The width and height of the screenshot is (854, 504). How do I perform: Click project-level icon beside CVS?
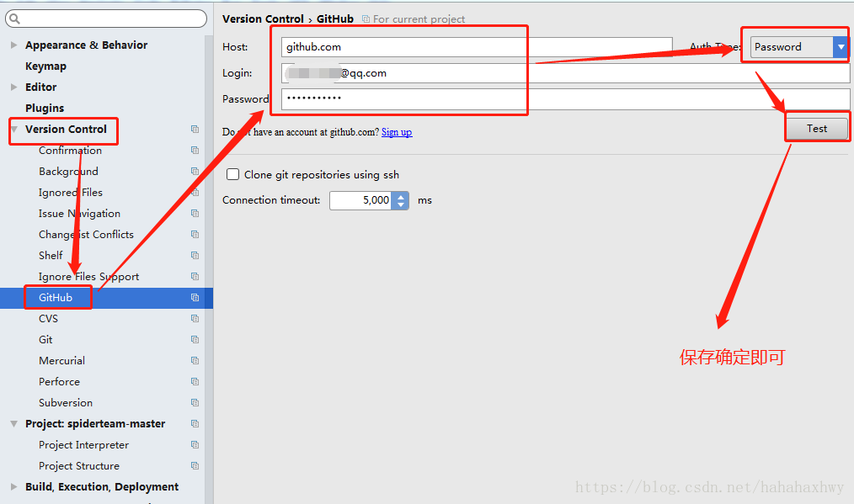[195, 318]
